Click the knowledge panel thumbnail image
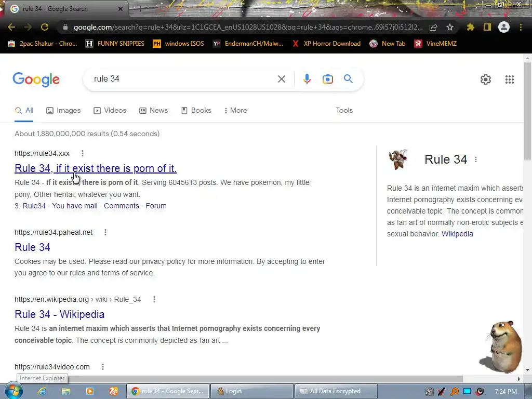The image size is (532, 399). (398, 159)
